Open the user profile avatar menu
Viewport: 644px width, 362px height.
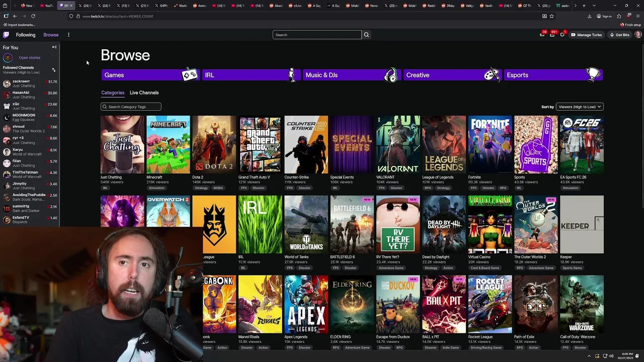[x=638, y=35]
